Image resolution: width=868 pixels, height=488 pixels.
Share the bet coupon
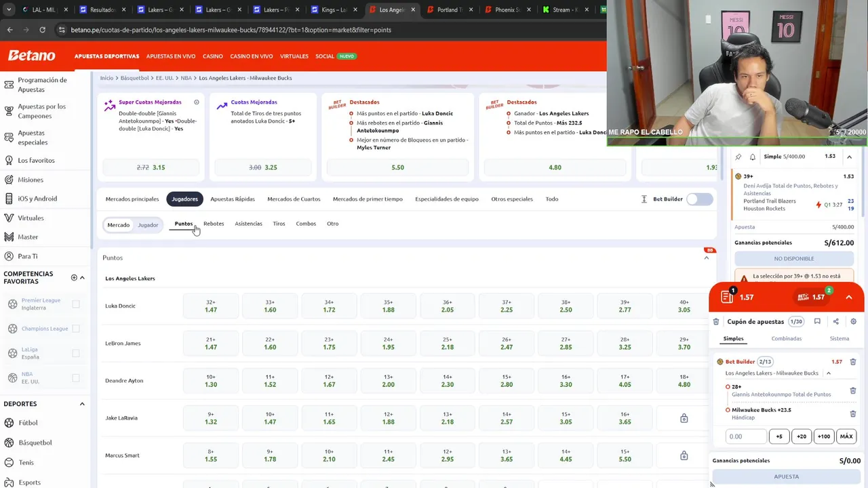(835, 322)
